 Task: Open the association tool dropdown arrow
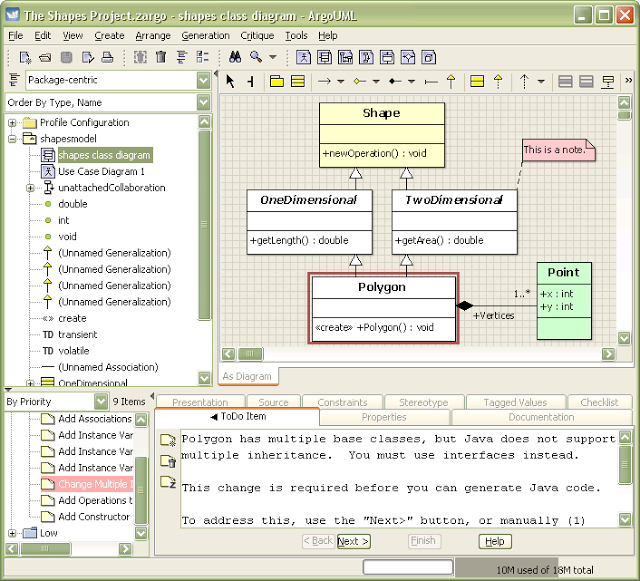coord(341,81)
